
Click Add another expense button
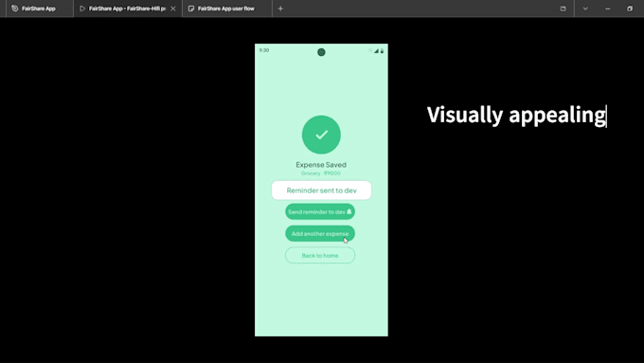(320, 233)
